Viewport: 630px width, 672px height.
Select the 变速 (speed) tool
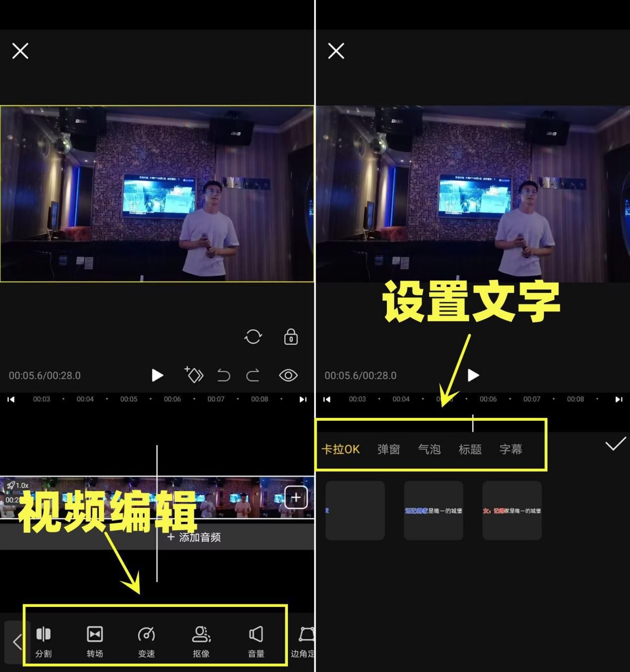(x=146, y=640)
